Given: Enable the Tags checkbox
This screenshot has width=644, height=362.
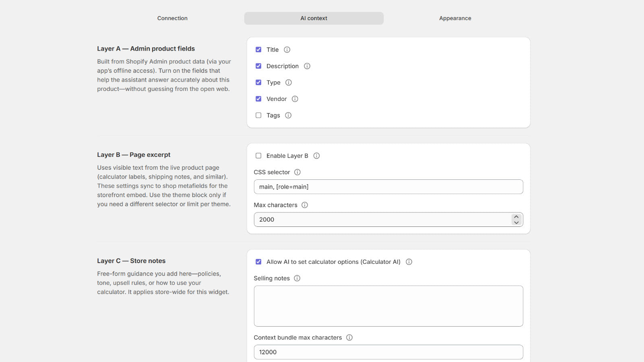Looking at the screenshot, I should click(x=258, y=115).
